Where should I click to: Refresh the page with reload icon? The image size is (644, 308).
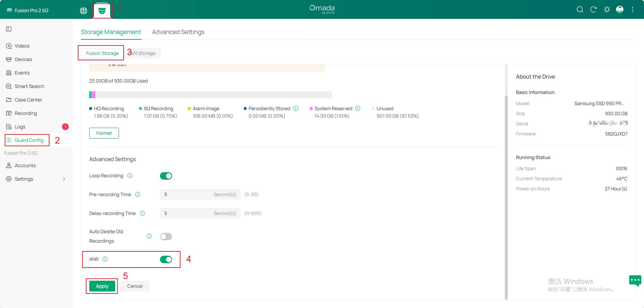(593, 9)
